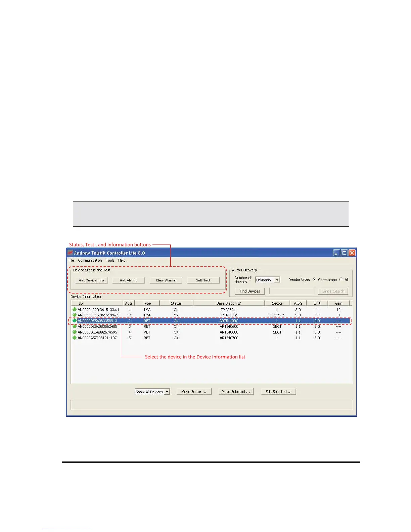Select device row AN0000DESA083358913

coord(211,321)
